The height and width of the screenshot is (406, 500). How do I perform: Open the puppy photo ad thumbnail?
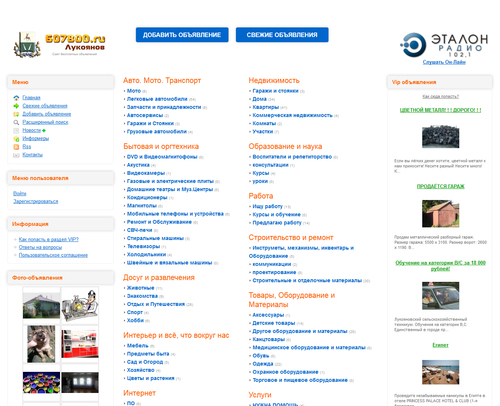pos(41,344)
